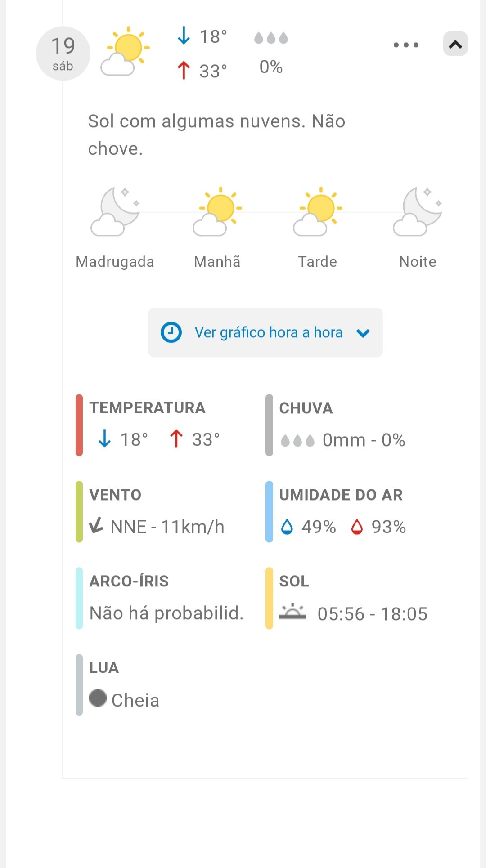Click the rain drops icon under CHUVA
Image resolution: width=486 pixels, height=868 pixels.
click(297, 440)
